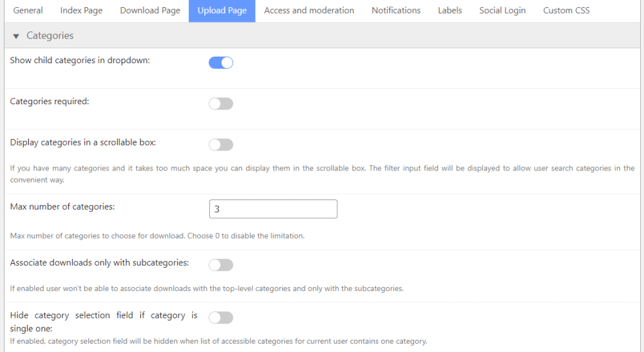Enable Associate downloads only with subcategories
Screen dimensions: 644x352
pyautogui.click(x=221, y=265)
